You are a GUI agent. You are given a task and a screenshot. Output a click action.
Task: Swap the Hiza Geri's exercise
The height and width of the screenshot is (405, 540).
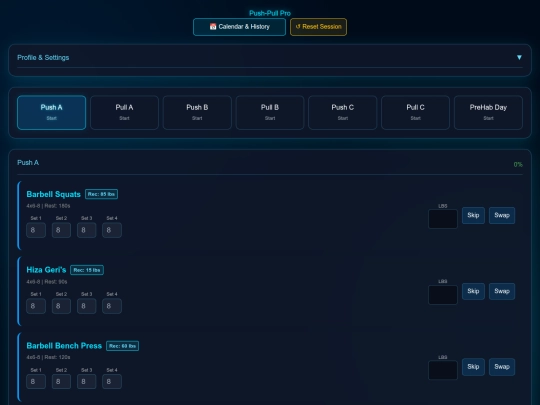point(502,291)
